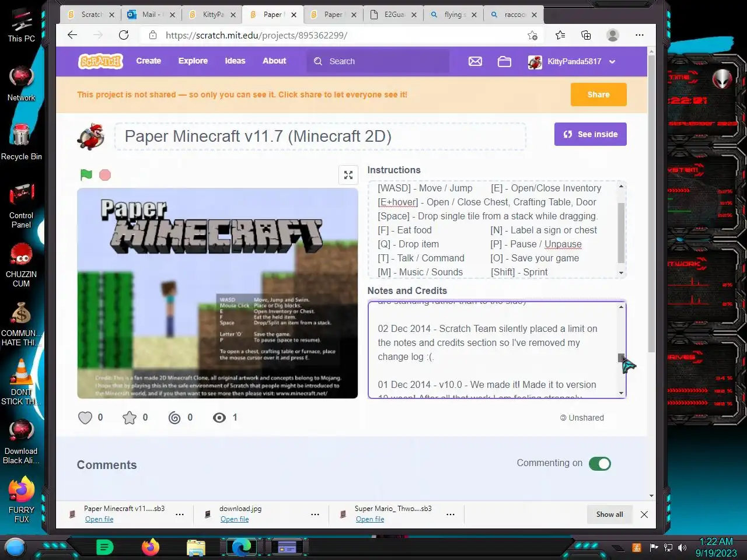The width and height of the screenshot is (747, 560).
Task: Click the project title text field
Action: [320, 136]
